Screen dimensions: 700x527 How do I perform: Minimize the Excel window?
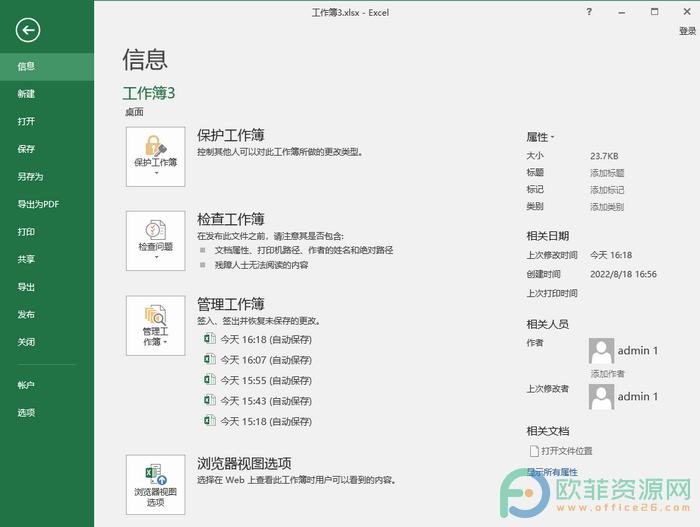(x=621, y=13)
